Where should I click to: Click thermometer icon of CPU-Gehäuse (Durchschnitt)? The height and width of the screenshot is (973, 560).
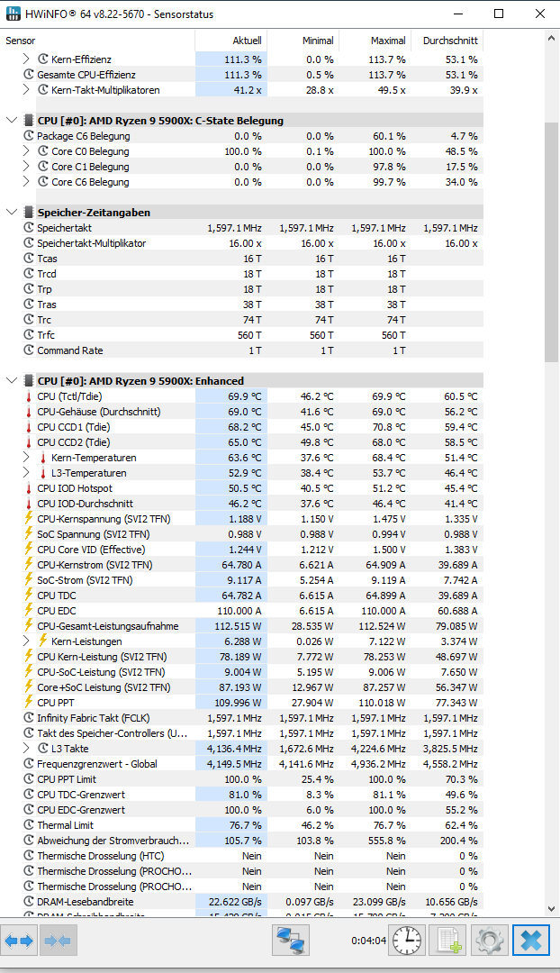click(x=29, y=412)
